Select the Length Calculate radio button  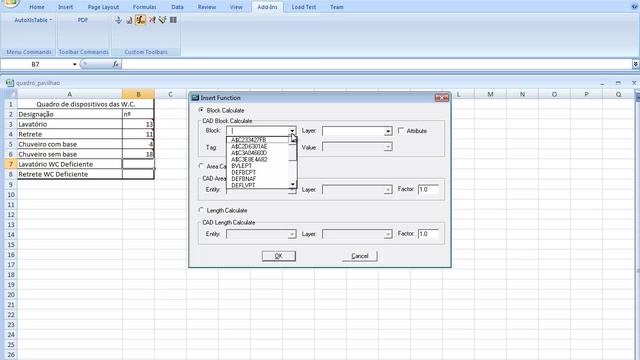201,210
